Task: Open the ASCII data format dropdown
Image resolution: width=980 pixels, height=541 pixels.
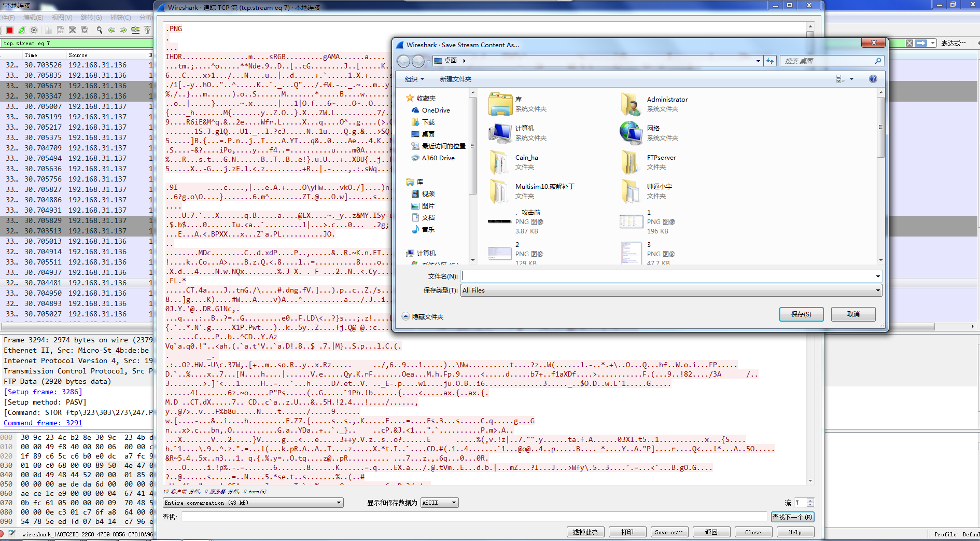Action: (x=440, y=503)
